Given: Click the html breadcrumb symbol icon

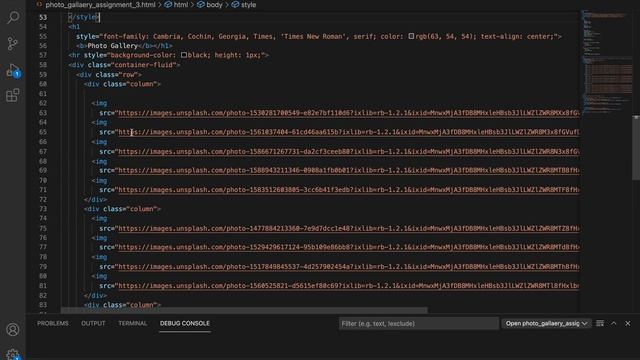Looking at the screenshot, I should pos(168,5).
